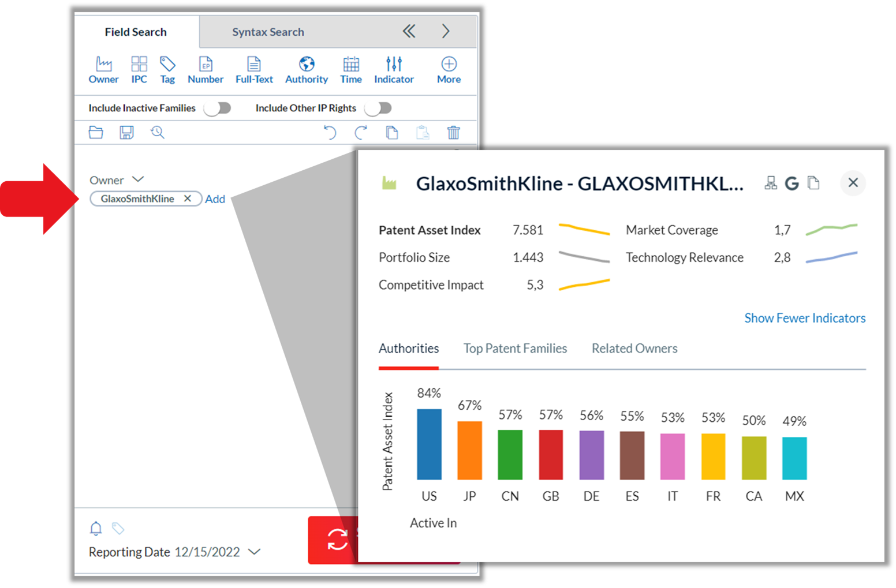
Task: Copy owner details from popup
Action: [x=813, y=183]
